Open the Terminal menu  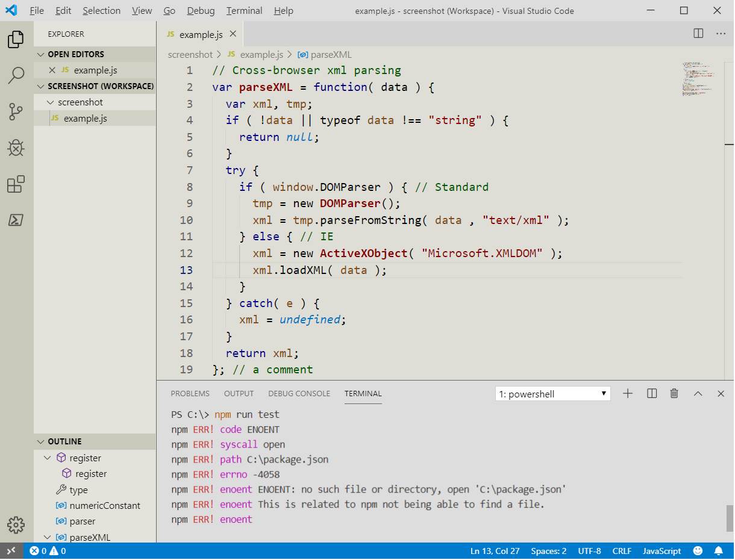click(245, 11)
